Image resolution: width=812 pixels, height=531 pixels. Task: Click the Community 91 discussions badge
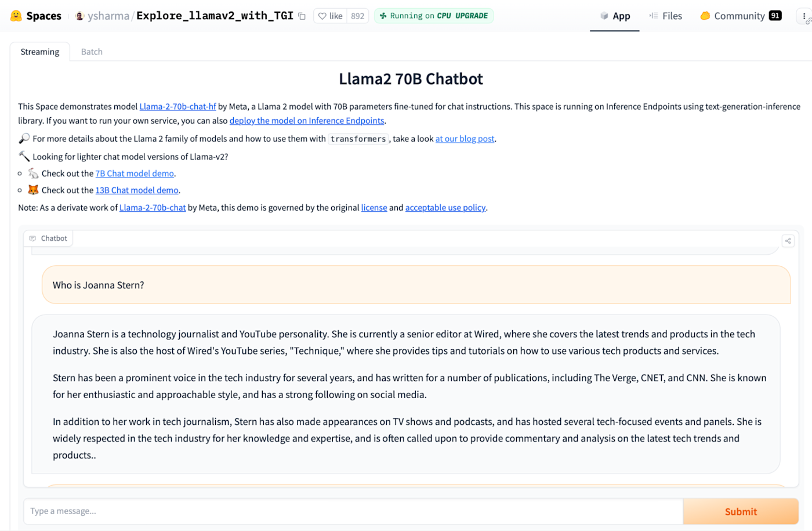(775, 16)
